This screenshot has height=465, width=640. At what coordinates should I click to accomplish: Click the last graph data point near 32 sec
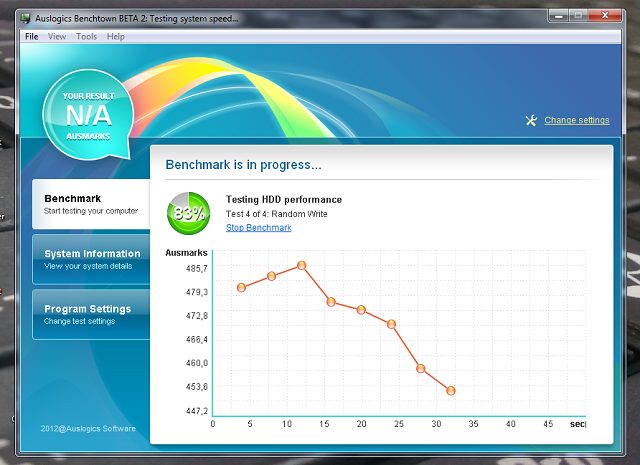(x=451, y=391)
